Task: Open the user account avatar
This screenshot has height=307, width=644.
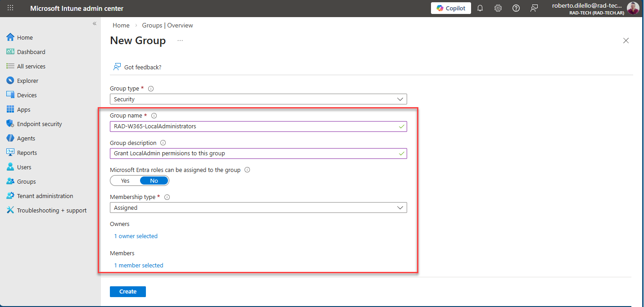Action: (x=633, y=8)
